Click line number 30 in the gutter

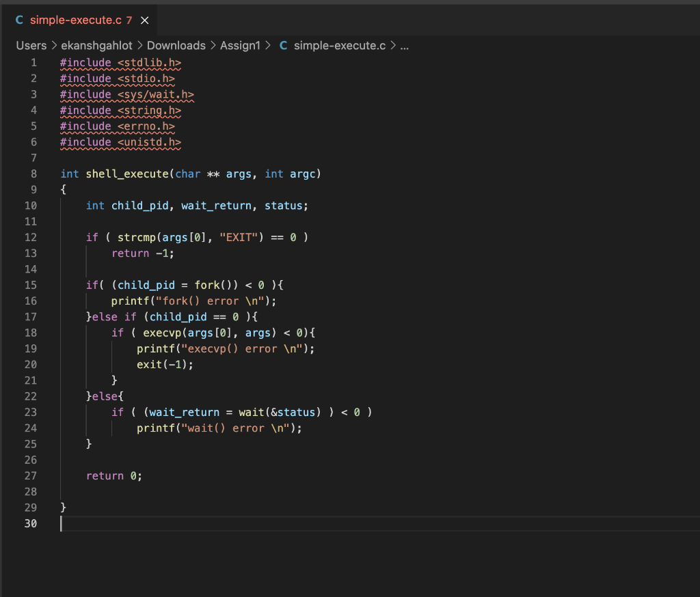pyautogui.click(x=31, y=523)
